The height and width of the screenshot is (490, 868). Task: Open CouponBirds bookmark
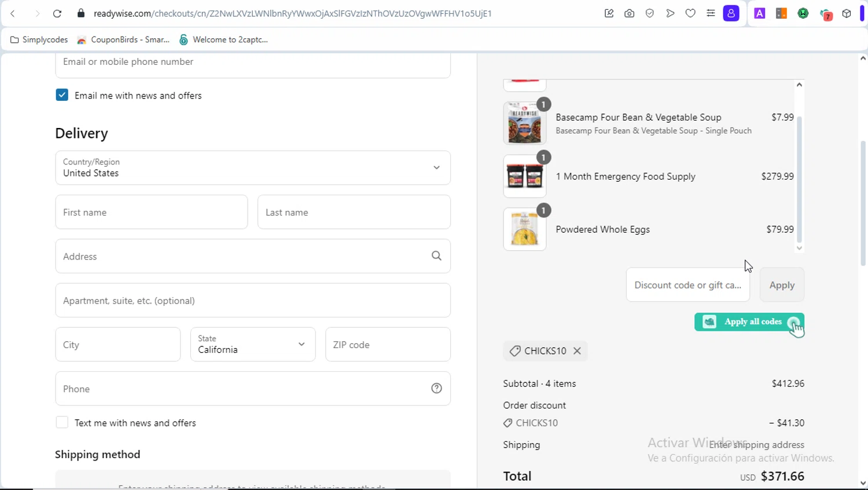coord(123,39)
